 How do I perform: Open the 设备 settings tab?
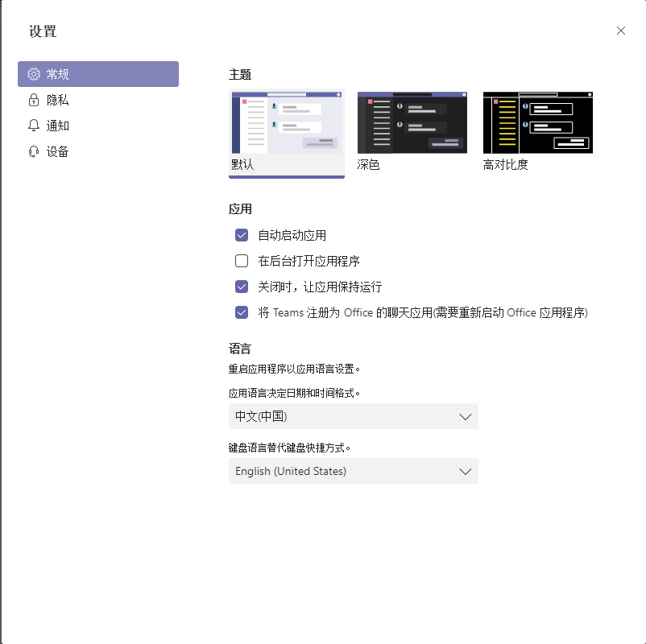tap(98, 151)
